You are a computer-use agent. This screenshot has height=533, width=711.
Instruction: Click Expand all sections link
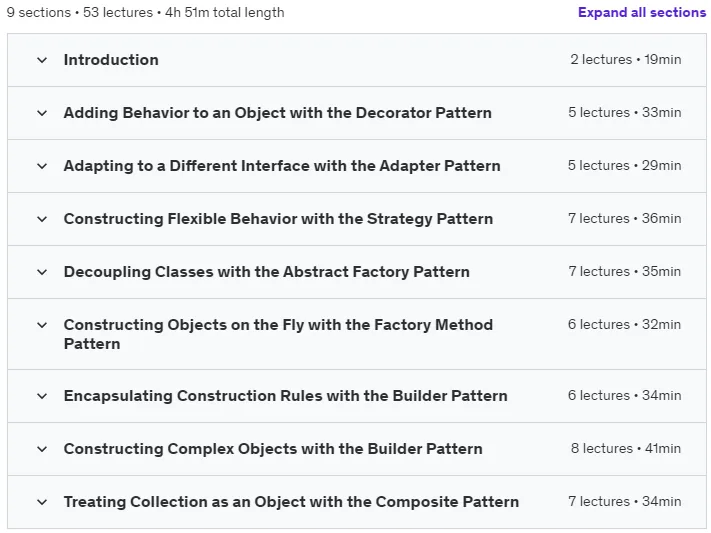pyautogui.click(x=642, y=12)
